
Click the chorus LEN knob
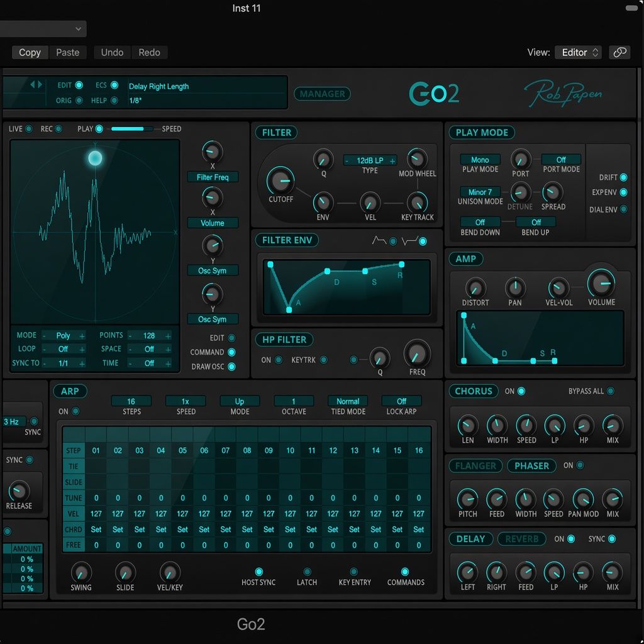468,426
